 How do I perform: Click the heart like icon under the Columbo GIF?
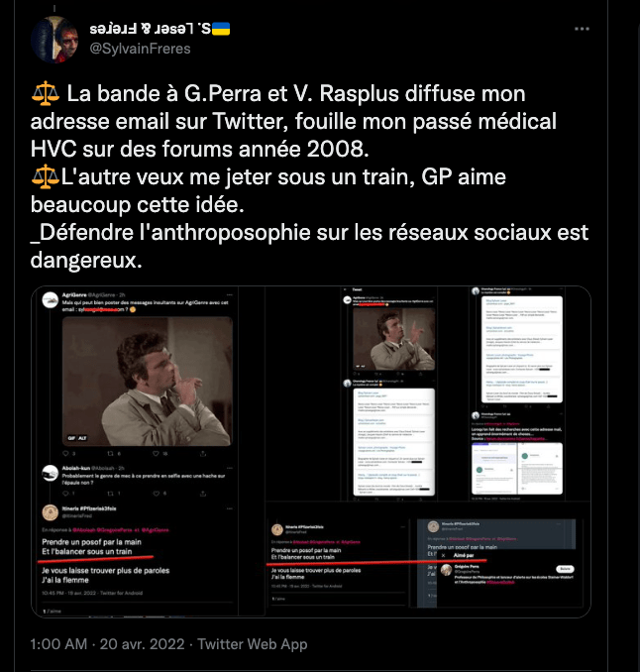pos(156,453)
